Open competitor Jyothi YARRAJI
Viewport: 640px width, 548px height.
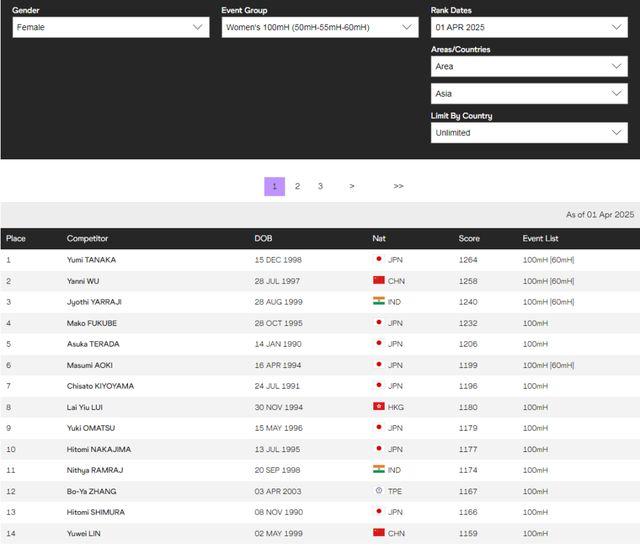(x=94, y=302)
